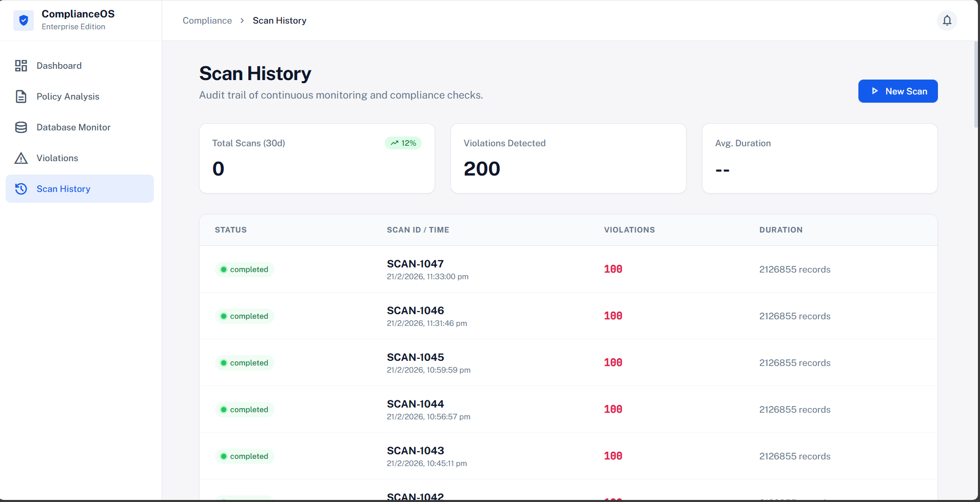This screenshot has width=980, height=502.
Task: Open the SCAN-1047 row entry
Action: 415,264
